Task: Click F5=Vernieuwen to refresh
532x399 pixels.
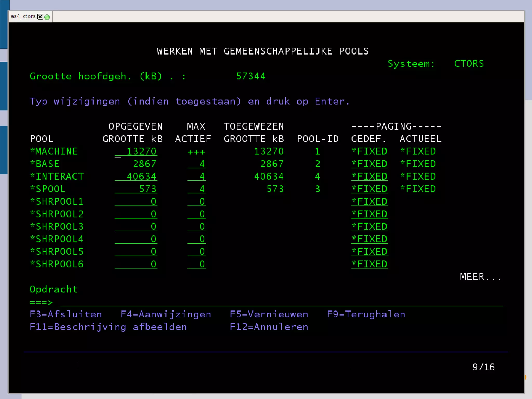Action: (269, 315)
